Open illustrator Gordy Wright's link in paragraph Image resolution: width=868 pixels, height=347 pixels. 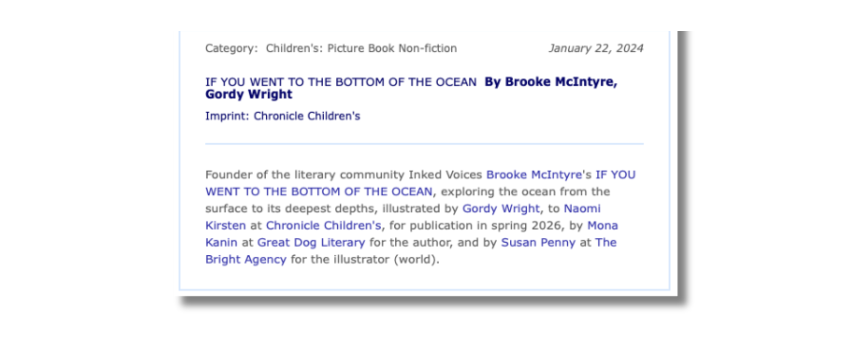pos(501,209)
